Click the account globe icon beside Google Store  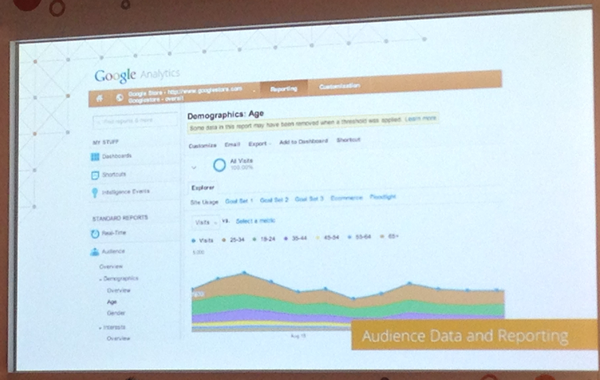tap(119, 98)
